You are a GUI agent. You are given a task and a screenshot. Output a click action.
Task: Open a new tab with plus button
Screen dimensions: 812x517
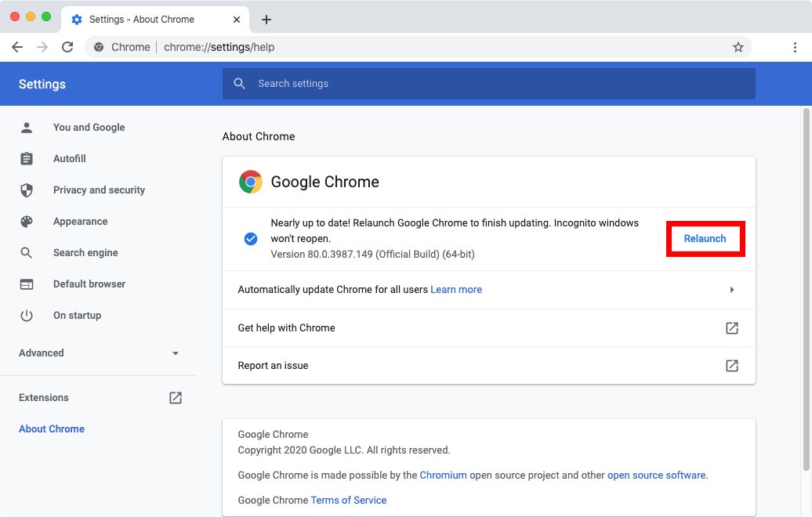tap(266, 20)
